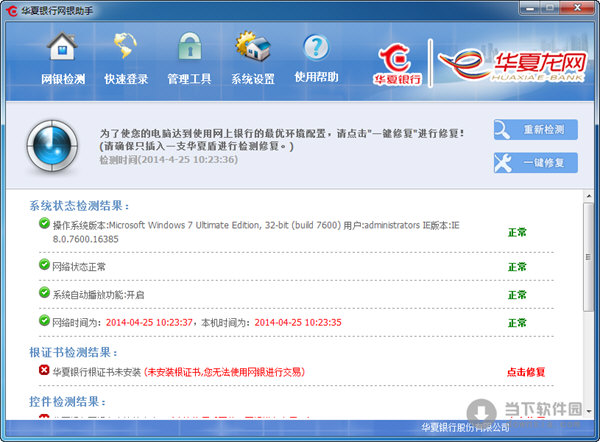The image size is (600, 442).
Task: Select the 使用帮助 label
Action: click(316, 77)
